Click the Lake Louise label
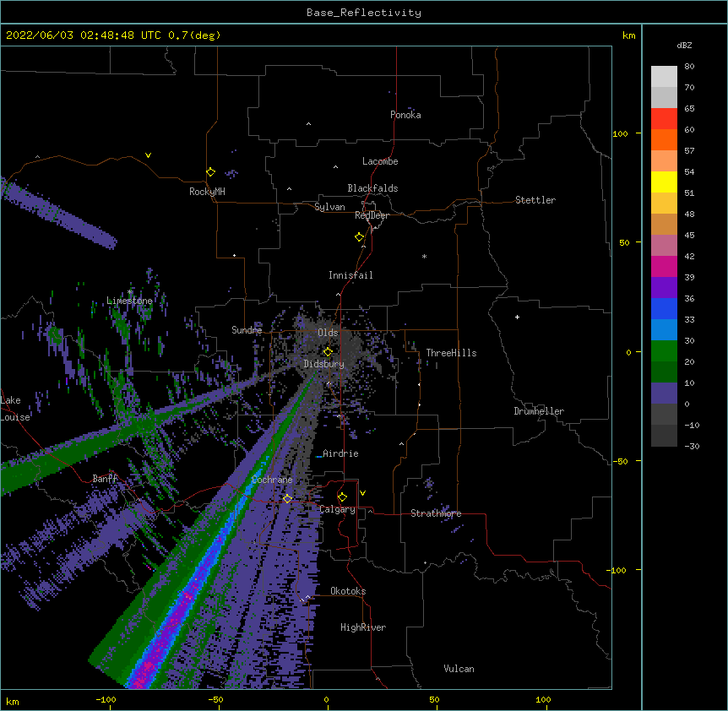Viewport: 728px width, 711px height. 15,409
